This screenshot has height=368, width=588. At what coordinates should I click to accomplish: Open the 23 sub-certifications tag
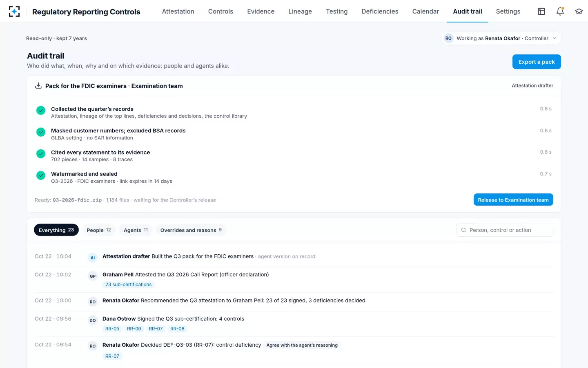(128, 285)
